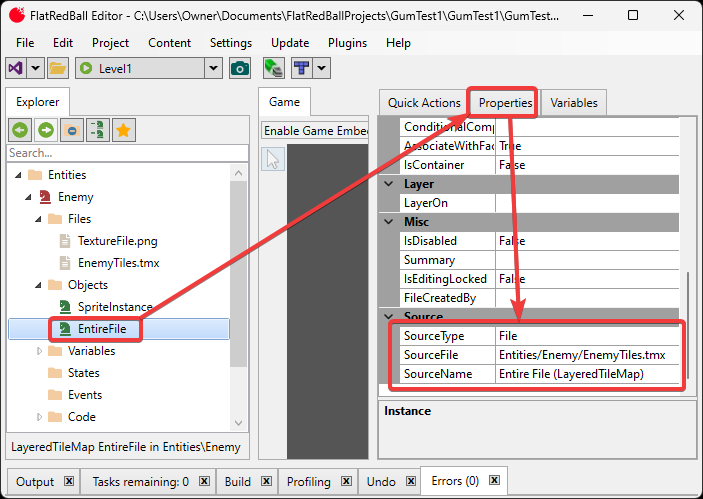
Task: Open the Level1 dropdown list
Action: pos(212,68)
